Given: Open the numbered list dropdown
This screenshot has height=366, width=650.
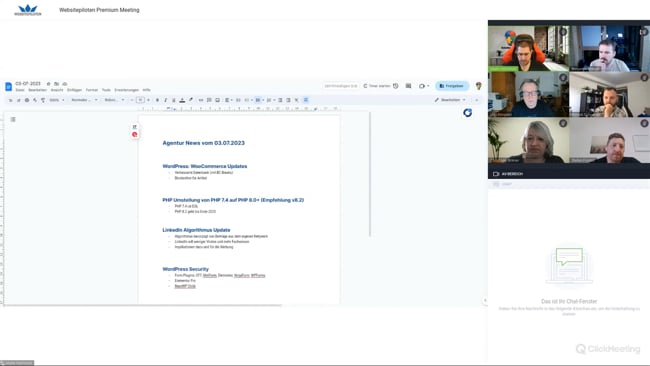Looking at the screenshot, I should point(270,100).
